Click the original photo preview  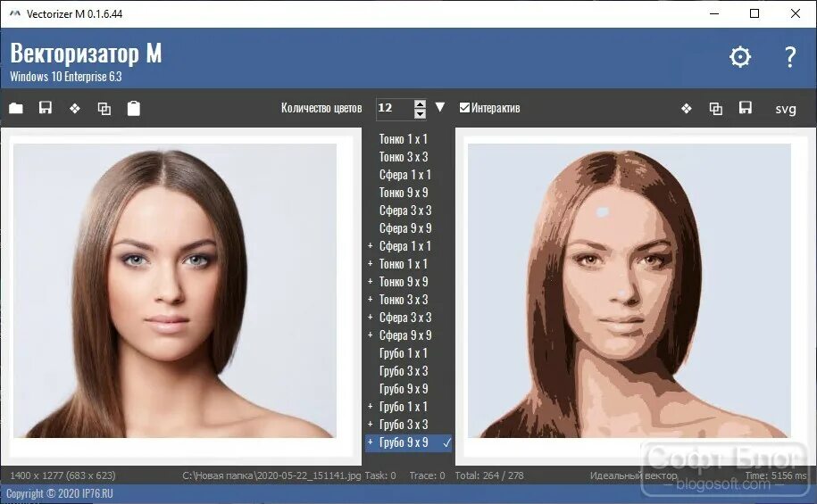pyautogui.click(x=174, y=291)
